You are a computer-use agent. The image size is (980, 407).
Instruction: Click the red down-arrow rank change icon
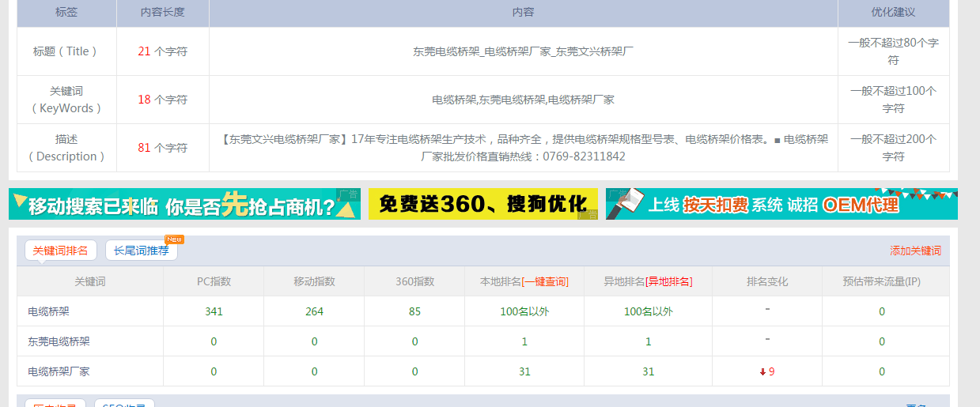click(762, 372)
